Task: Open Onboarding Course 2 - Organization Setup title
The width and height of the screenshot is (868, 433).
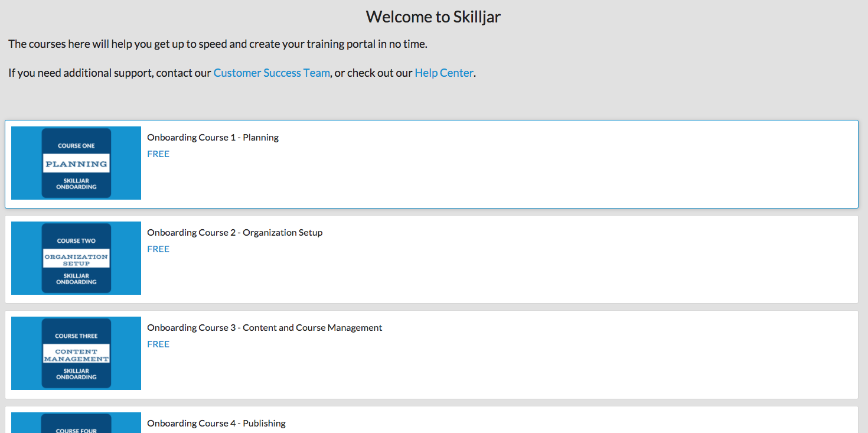Action: pos(234,233)
